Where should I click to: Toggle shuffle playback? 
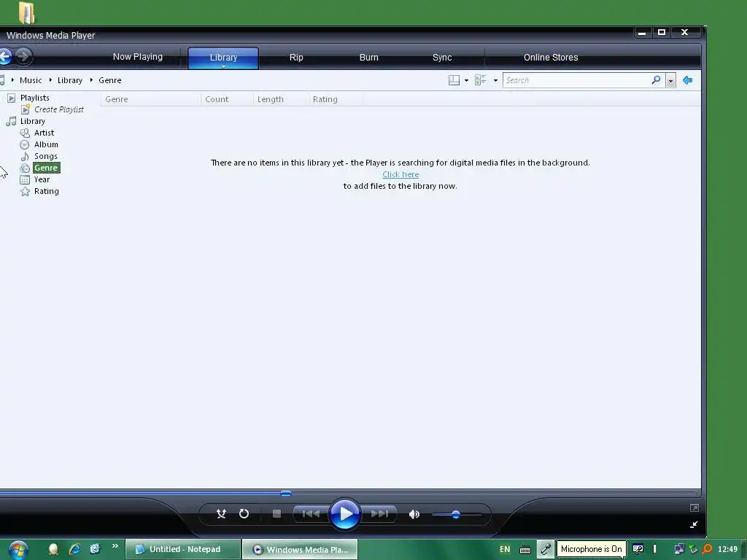pyautogui.click(x=221, y=514)
